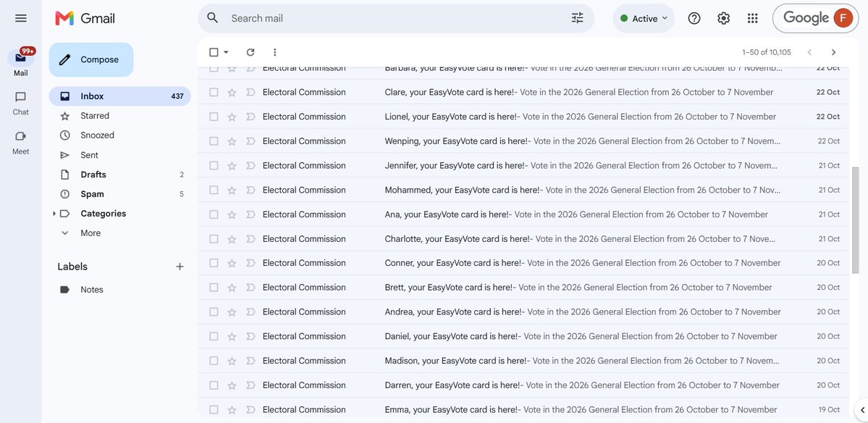This screenshot has width=868, height=423.
Task: Open Darren's EasyVote card email
Action: pyautogui.click(x=523, y=385)
